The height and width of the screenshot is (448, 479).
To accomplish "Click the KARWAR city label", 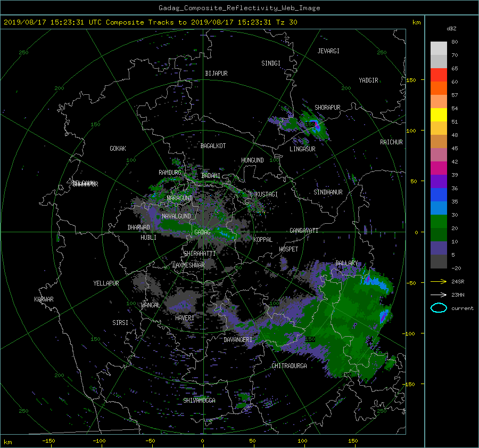I will [44, 299].
